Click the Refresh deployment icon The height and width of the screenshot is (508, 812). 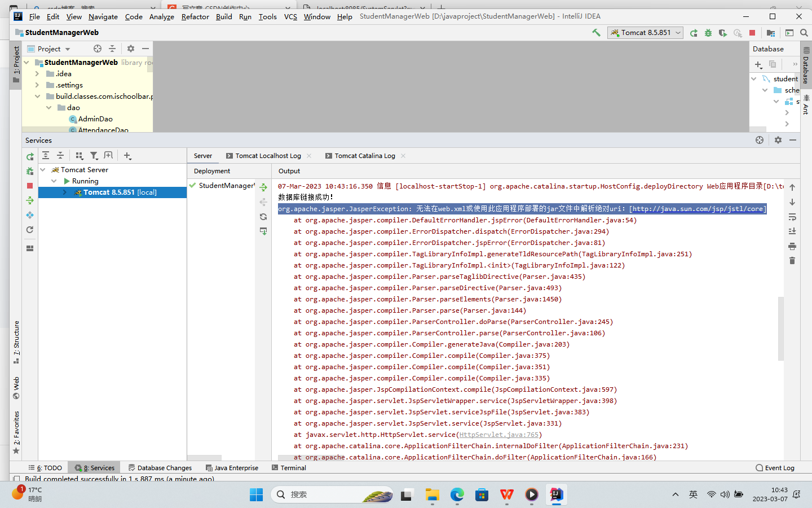(x=263, y=217)
